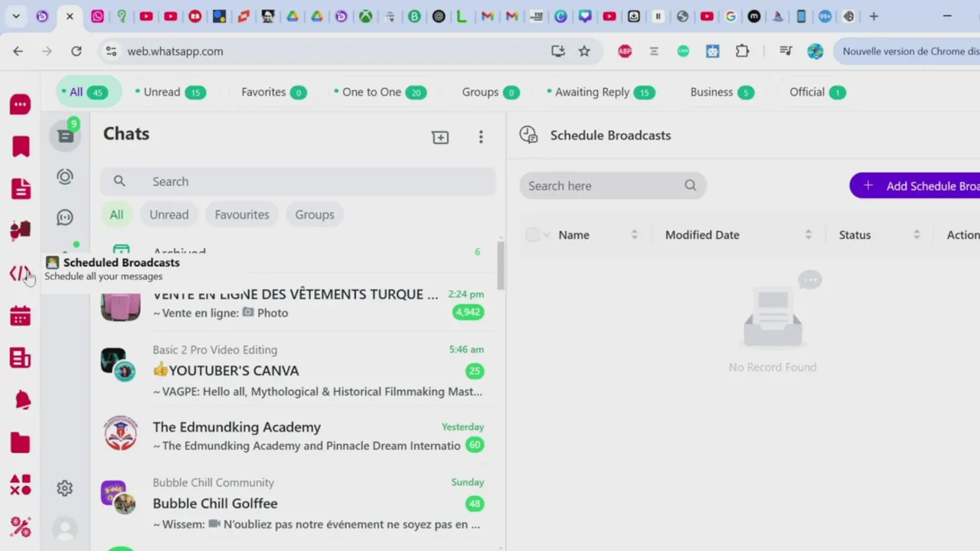Sort table by Status column
Image resolution: width=980 pixels, height=551 pixels.
coord(916,235)
